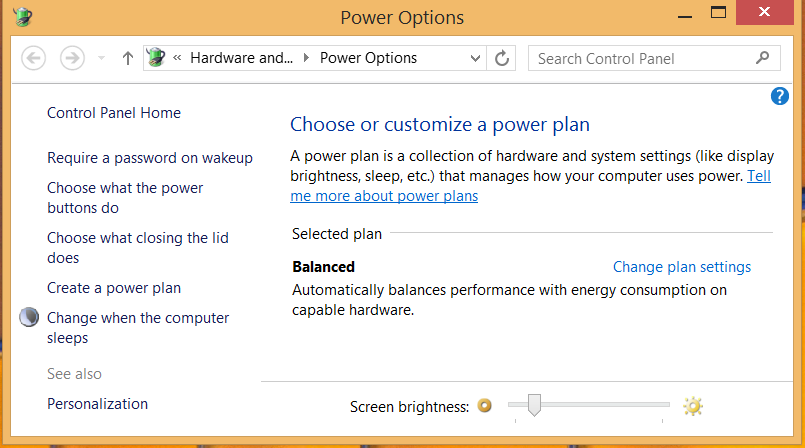Screen dimensions: 805x448
Task: Go up one level with the up arrow
Action: point(128,58)
